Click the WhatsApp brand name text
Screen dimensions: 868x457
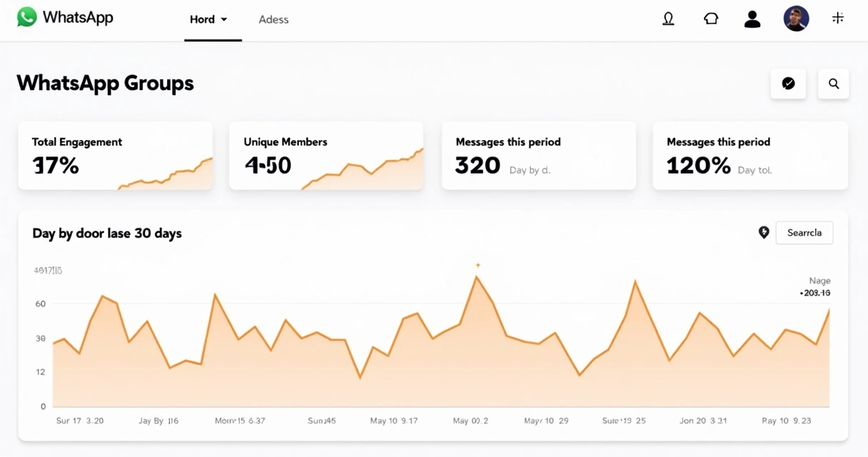pos(78,18)
